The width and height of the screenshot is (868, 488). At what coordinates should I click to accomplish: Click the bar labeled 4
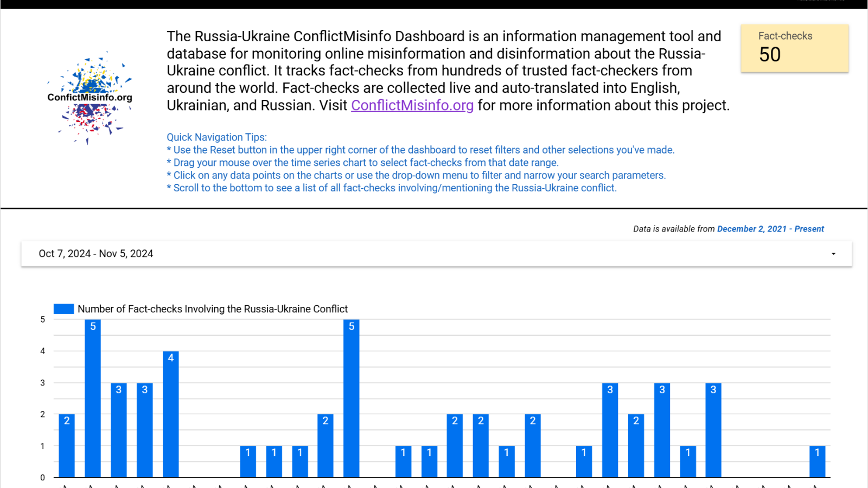point(171,415)
